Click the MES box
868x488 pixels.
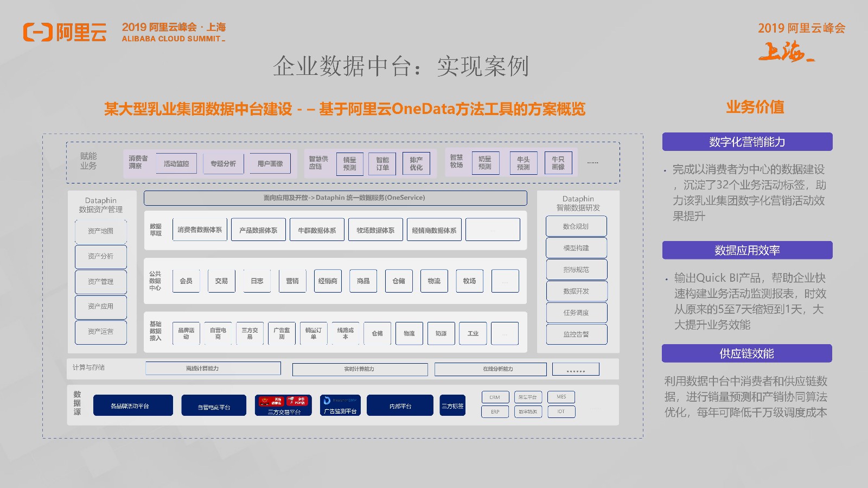(561, 397)
